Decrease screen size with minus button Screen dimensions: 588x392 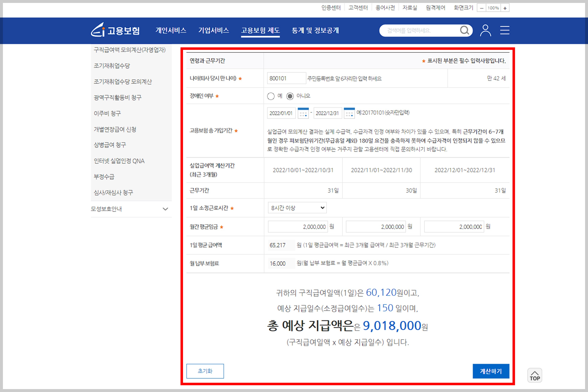coord(482,8)
